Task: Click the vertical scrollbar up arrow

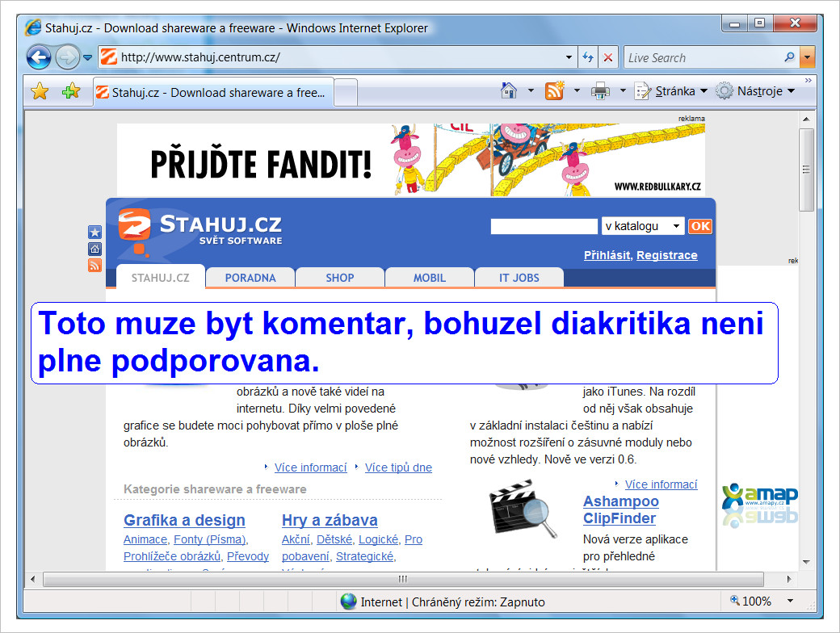Action: [x=806, y=119]
